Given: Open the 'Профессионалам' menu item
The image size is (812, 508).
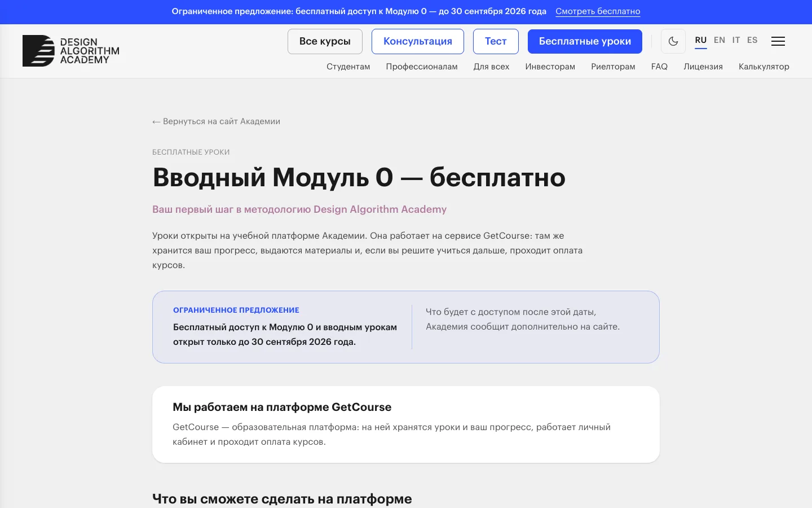Looking at the screenshot, I should [422, 67].
